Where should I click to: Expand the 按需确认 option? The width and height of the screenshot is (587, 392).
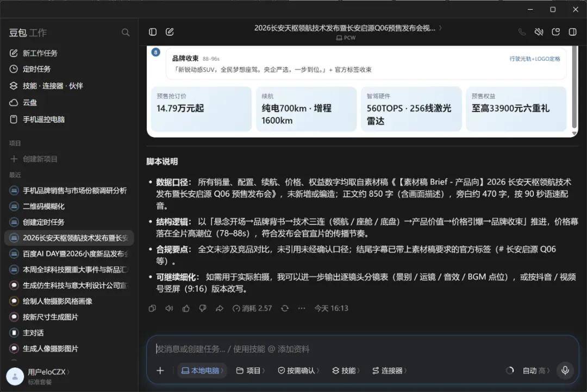coord(298,370)
